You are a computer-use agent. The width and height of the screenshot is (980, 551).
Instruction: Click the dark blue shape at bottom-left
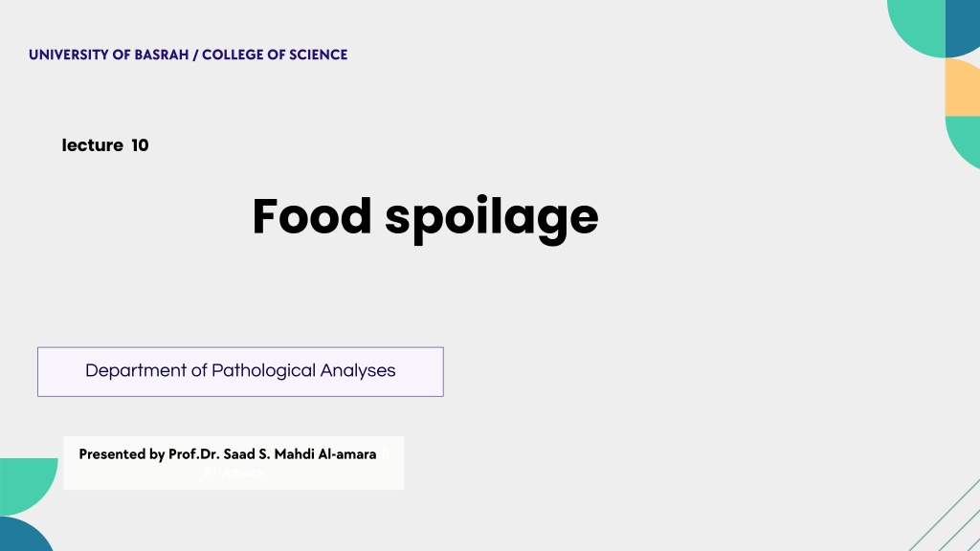click(21, 536)
